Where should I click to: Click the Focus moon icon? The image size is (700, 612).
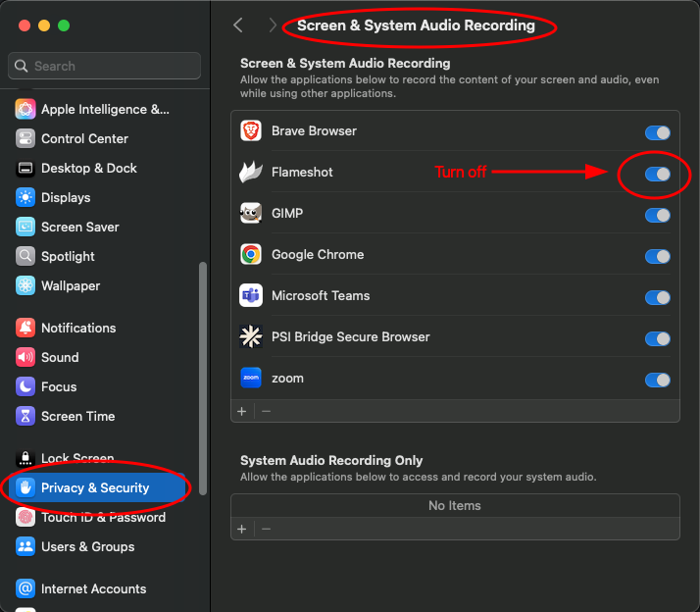pyautogui.click(x=25, y=386)
